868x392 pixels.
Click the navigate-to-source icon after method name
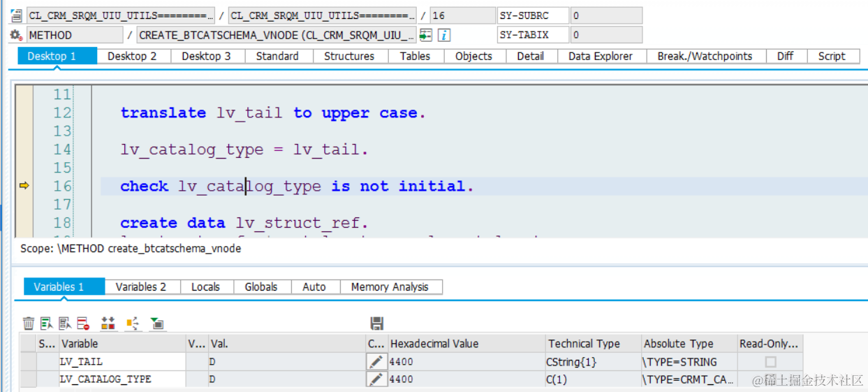point(426,35)
